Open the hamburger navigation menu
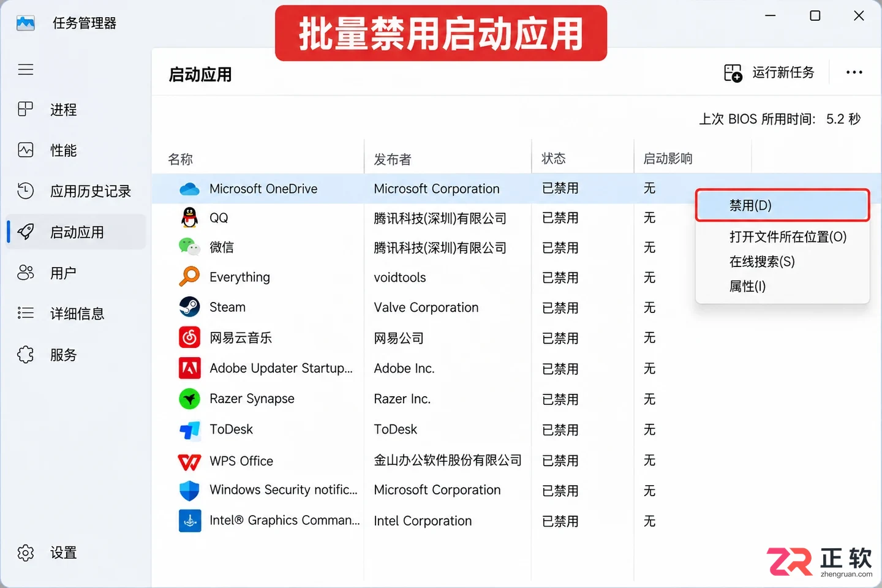The width and height of the screenshot is (882, 588). [x=26, y=69]
